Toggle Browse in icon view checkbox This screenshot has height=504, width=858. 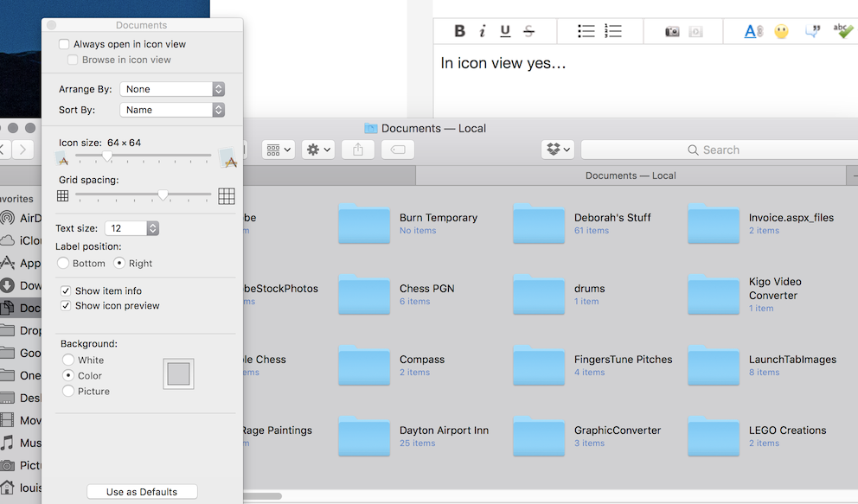click(x=73, y=60)
